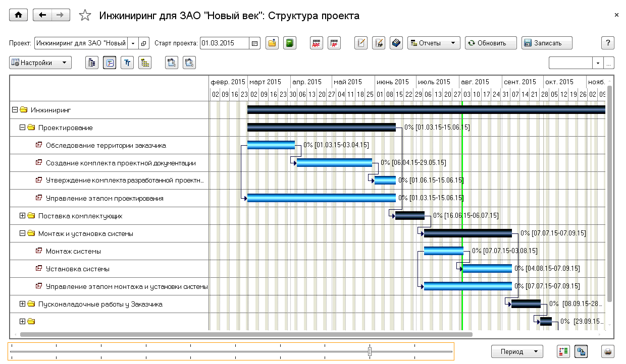The image size is (626, 364).
Task: Open the Настройки dropdown menu
Action: coord(40,63)
